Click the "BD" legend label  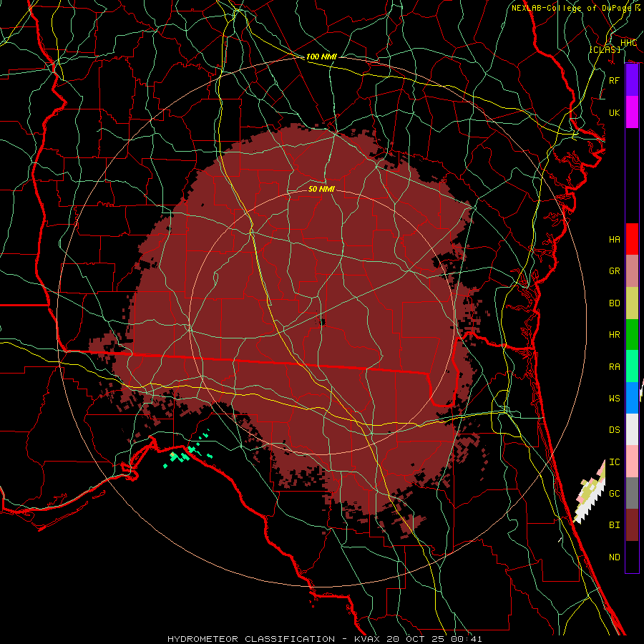[615, 303]
